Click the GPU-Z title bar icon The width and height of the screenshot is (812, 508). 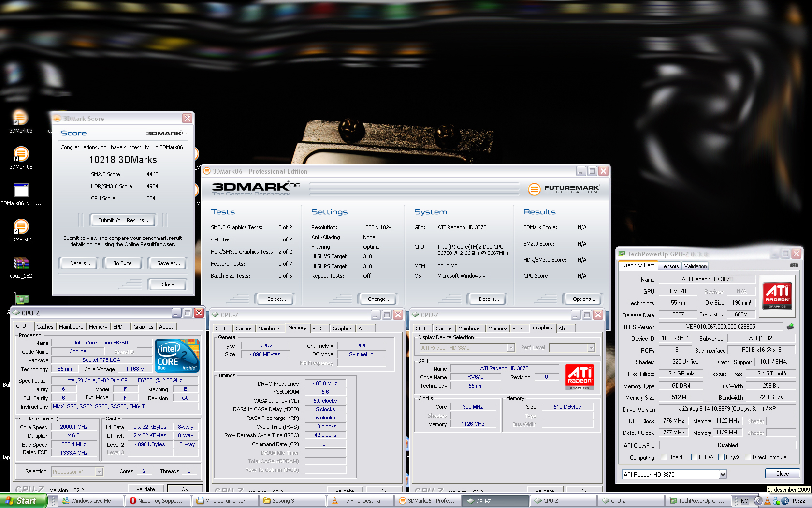tap(622, 254)
